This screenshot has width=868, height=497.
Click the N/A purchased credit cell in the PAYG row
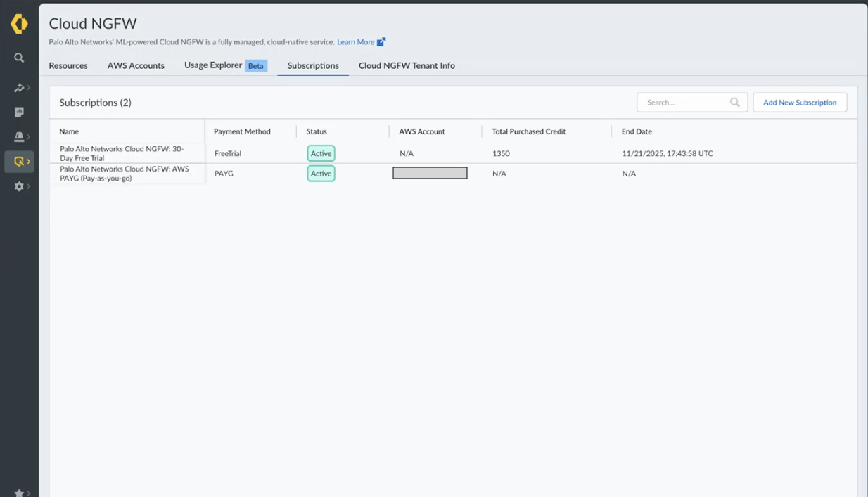pos(499,174)
